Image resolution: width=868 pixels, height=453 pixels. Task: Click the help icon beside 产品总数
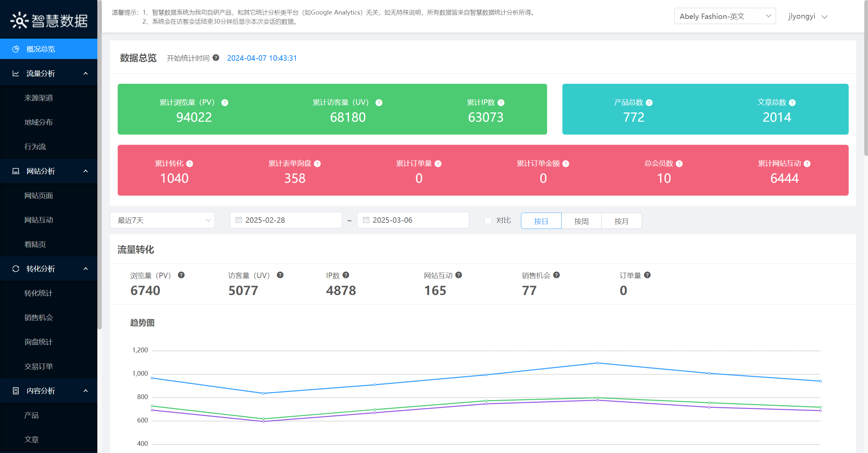[649, 102]
